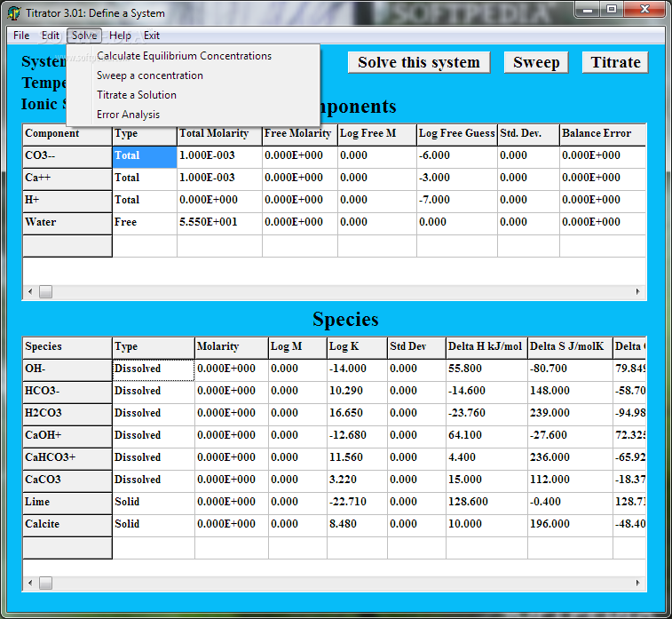Select the CaOH+ species row header

(x=67, y=437)
